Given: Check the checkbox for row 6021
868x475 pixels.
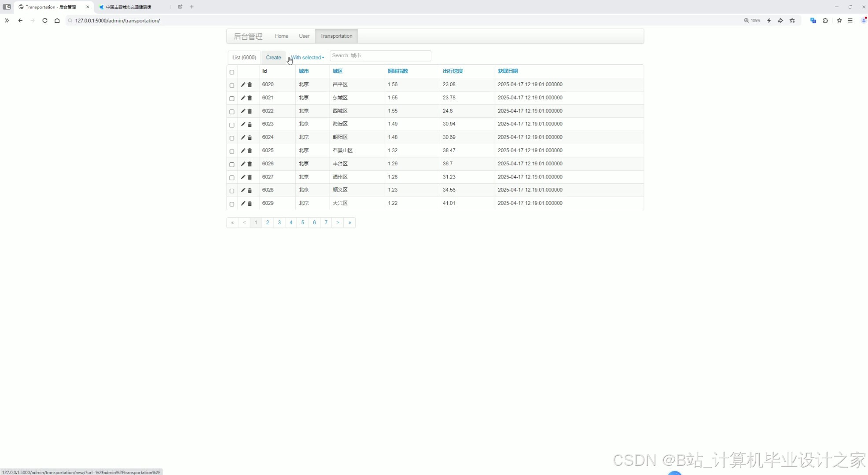Looking at the screenshot, I should pos(232,99).
